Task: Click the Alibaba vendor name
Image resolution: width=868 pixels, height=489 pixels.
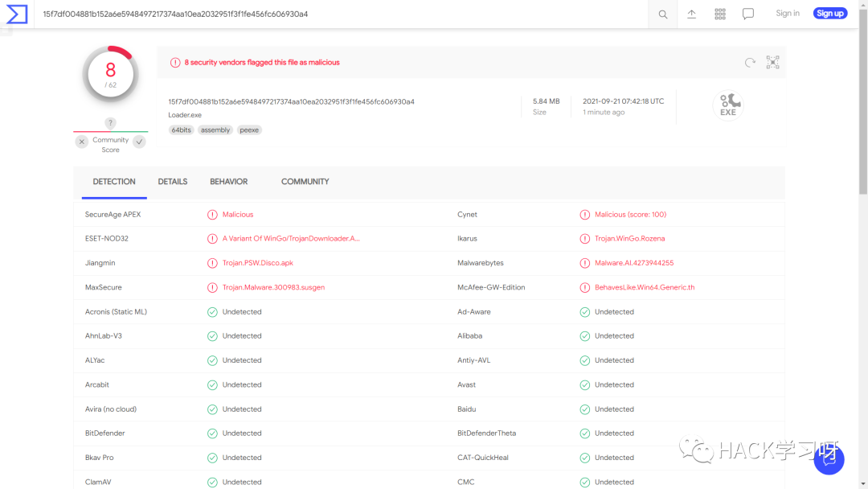Action: point(470,335)
